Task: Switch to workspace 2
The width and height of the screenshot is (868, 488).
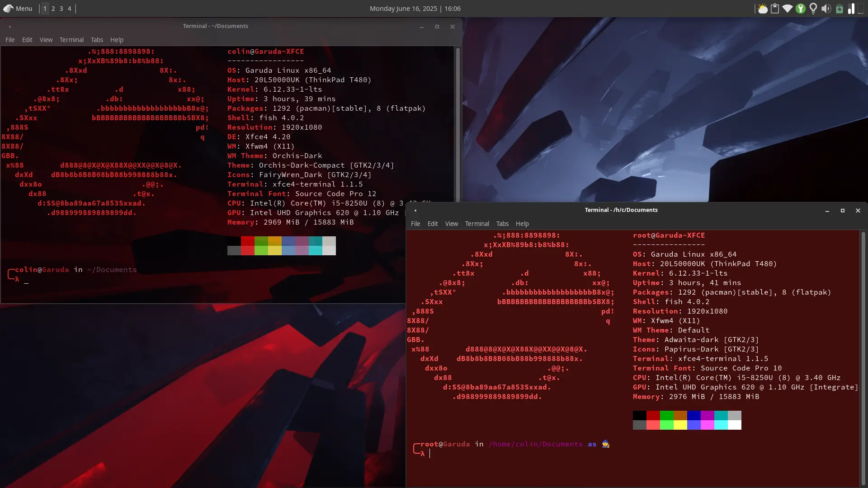Action: pos(53,9)
